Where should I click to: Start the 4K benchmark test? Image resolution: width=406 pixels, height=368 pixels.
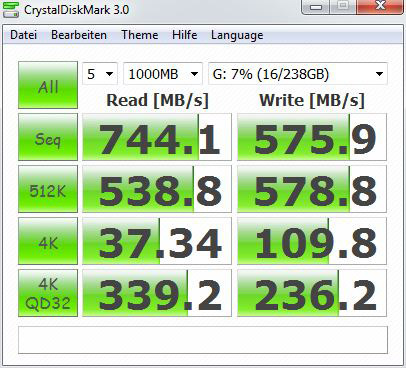click(48, 241)
